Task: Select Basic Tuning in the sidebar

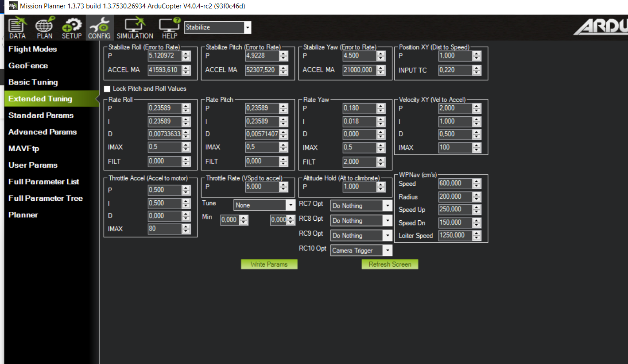Action: pyautogui.click(x=33, y=82)
